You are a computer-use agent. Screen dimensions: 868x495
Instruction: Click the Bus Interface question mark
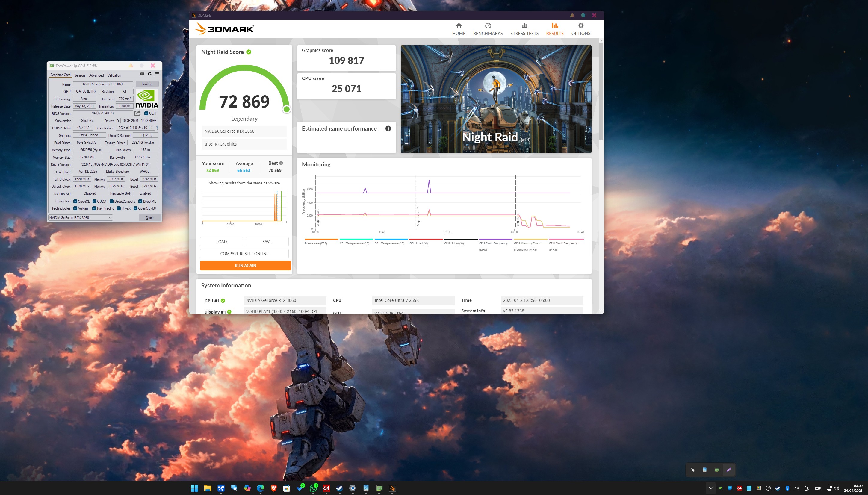click(157, 128)
